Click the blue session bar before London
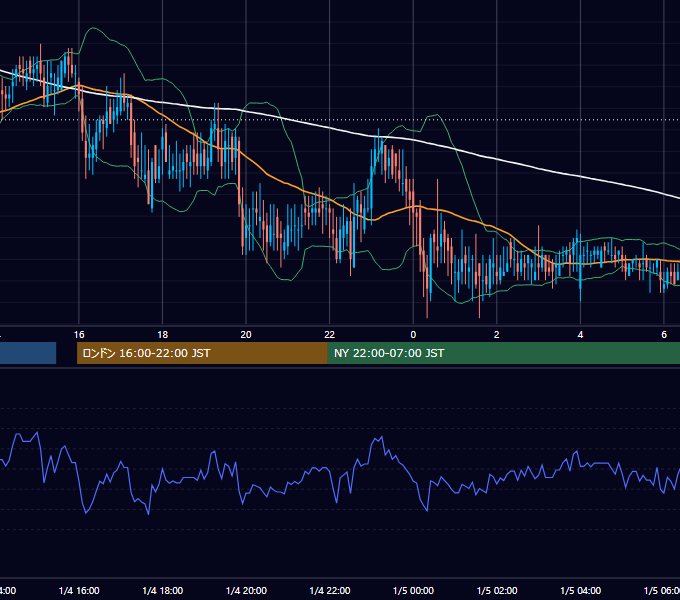The image size is (680, 600). [28, 353]
